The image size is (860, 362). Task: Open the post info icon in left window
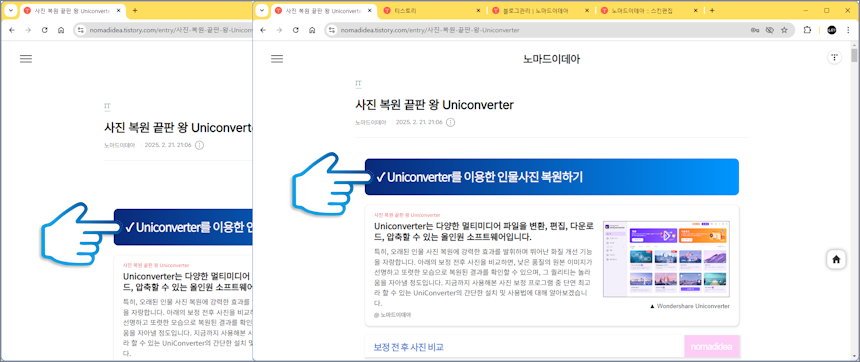pyautogui.click(x=200, y=145)
